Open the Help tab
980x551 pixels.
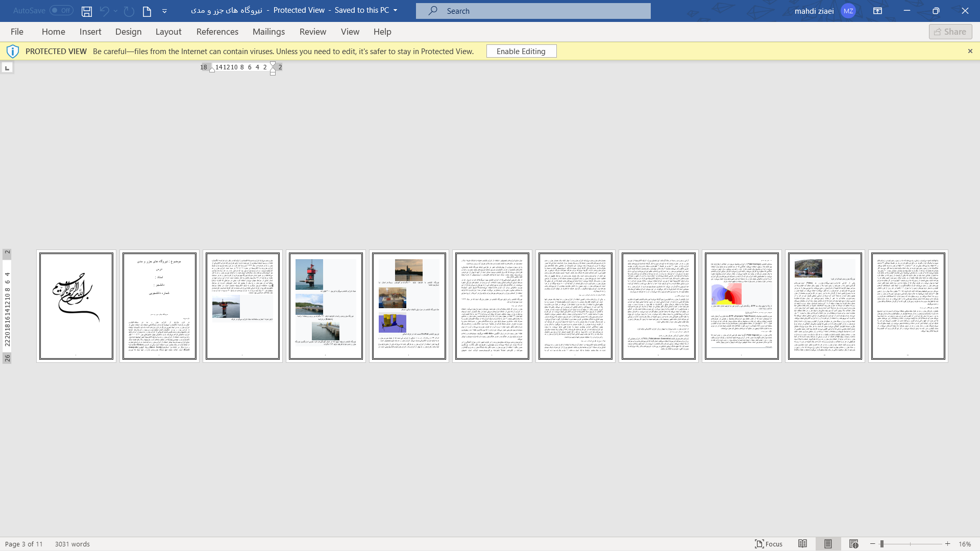point(382,32)
